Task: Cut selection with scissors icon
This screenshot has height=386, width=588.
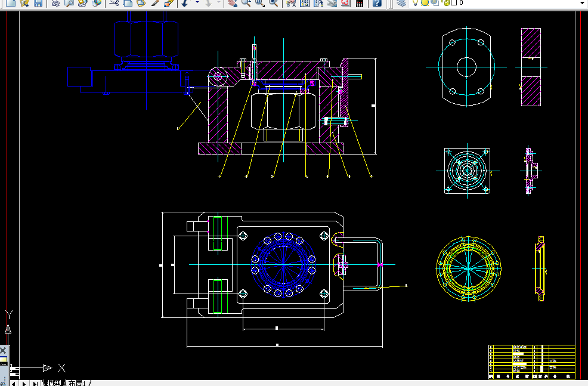Action: pos(114,3)
